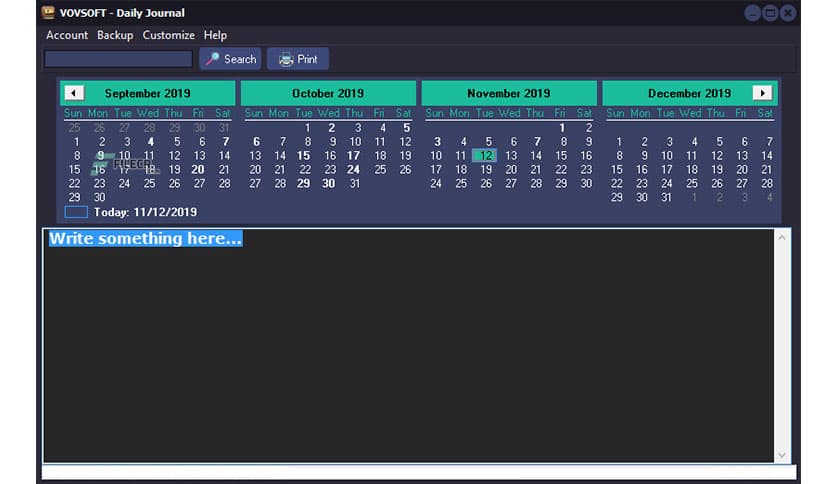Select November 3 in calendar

(x=437, y=142)
